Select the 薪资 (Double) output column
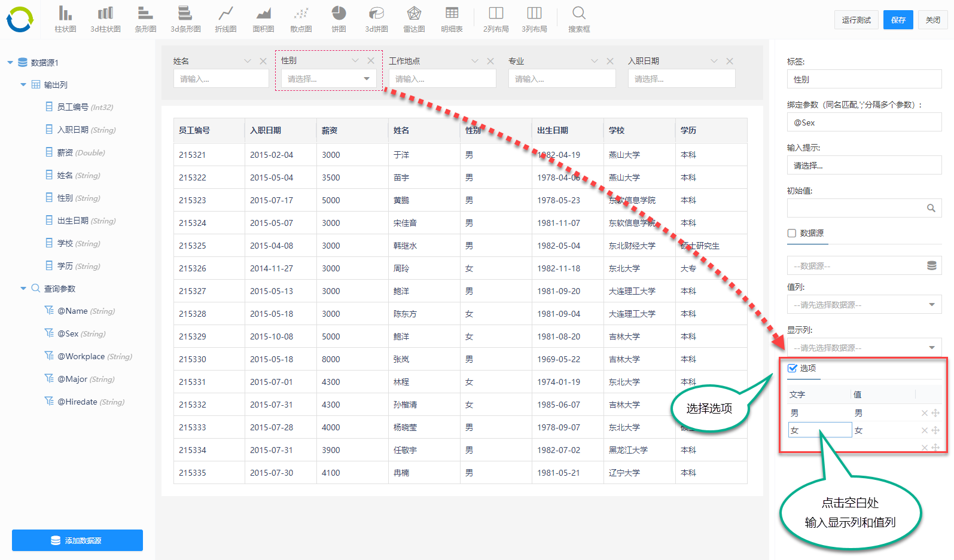The height and width of the screenshot is (560, 954). click(x=75, y=152)
